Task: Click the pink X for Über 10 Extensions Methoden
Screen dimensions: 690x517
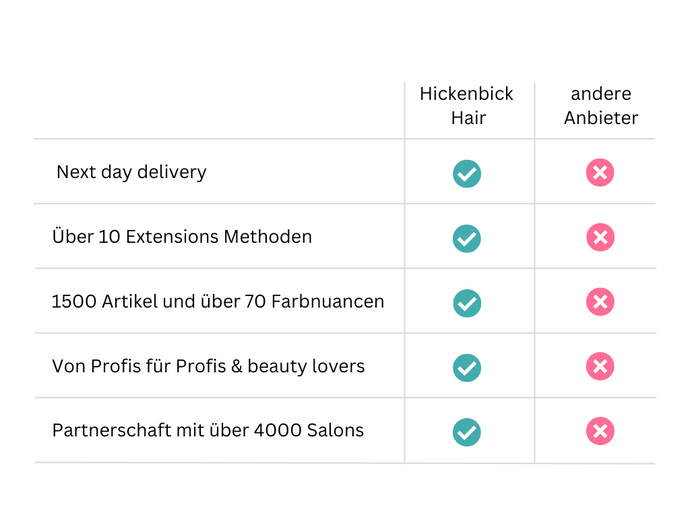Action: coord(600,237)
